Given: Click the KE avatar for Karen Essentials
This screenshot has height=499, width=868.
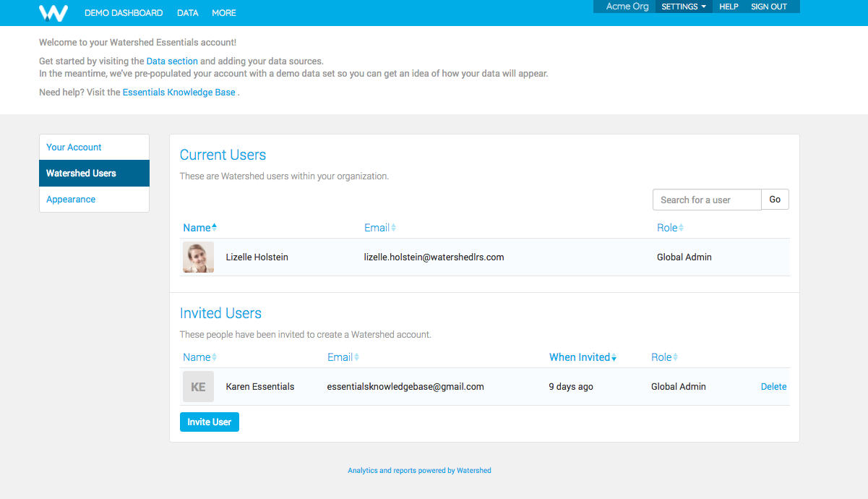Looking at the screenshot, I should pyautogui.click(x=198, y=387).
